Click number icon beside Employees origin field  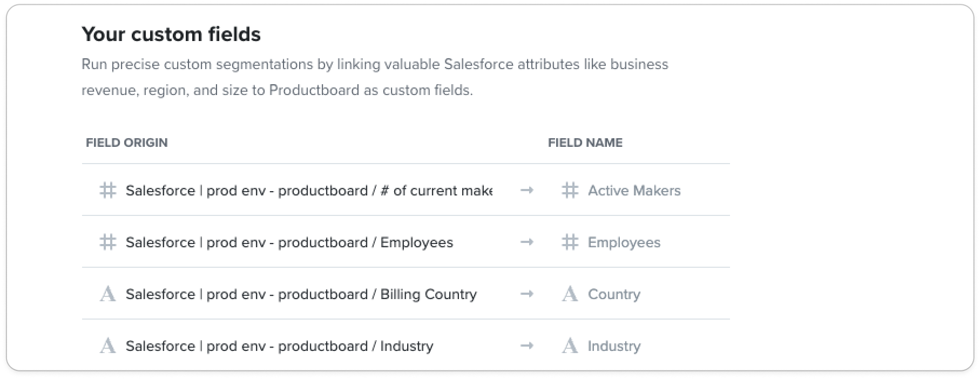coord(108,242)
